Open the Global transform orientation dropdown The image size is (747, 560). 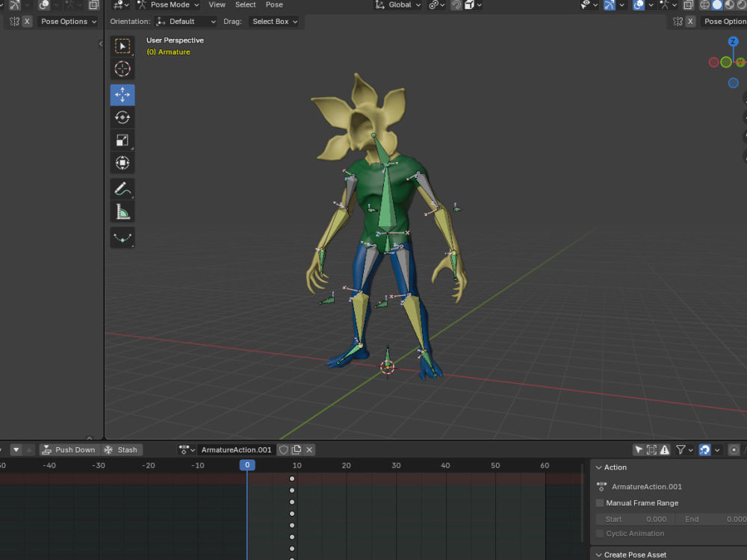click(398, 4)
